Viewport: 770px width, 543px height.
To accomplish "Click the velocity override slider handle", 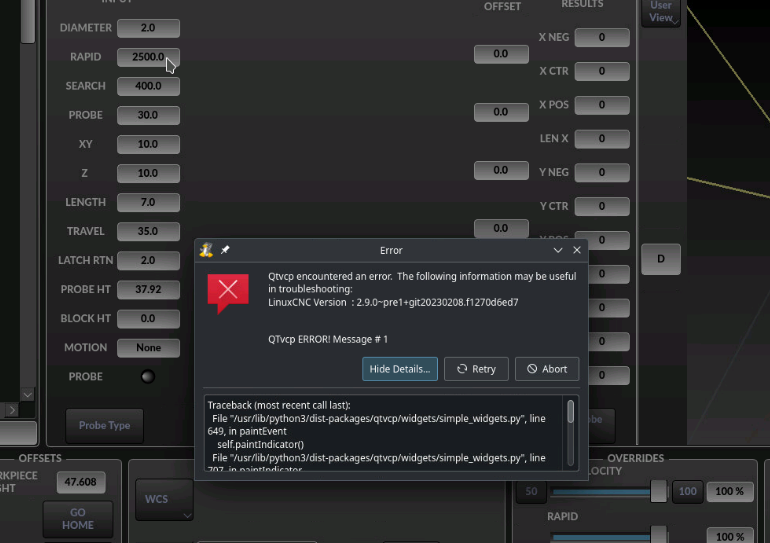I will tap(659, 491).
